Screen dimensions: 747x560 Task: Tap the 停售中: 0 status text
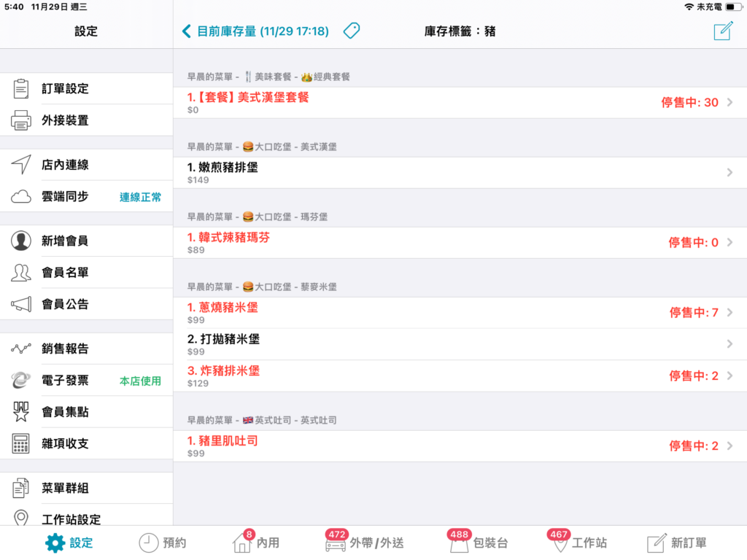[693, 242]
